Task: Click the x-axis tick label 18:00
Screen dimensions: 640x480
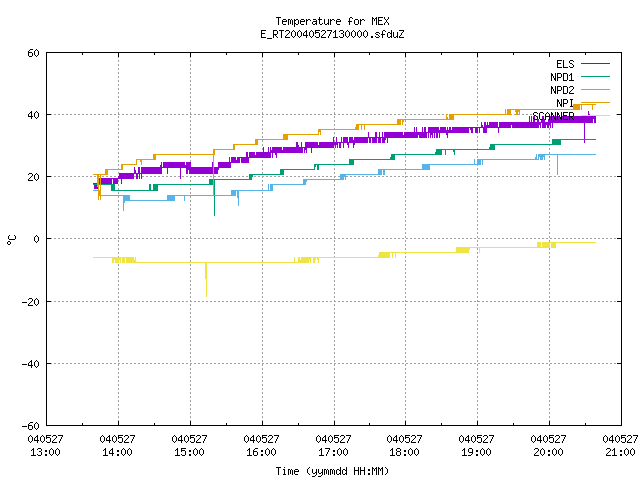Action: point(404,452)
